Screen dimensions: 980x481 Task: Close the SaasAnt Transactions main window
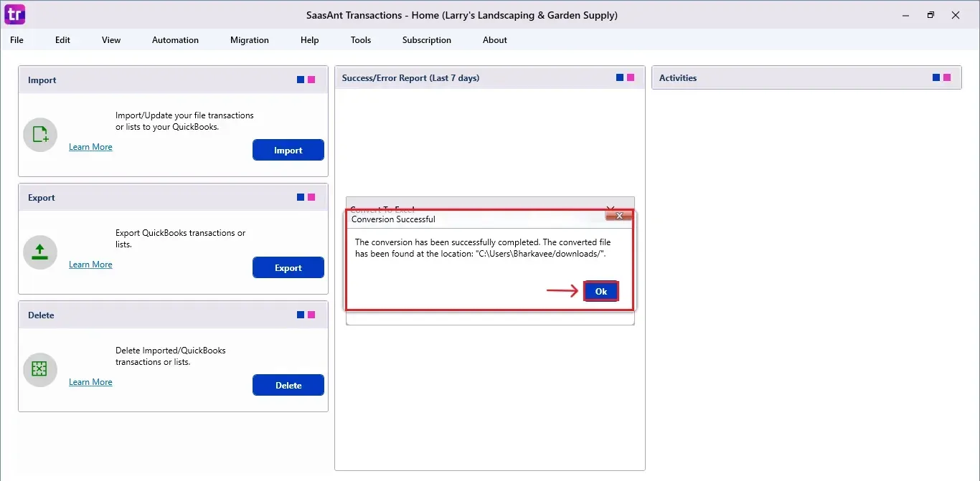[956, 15]
